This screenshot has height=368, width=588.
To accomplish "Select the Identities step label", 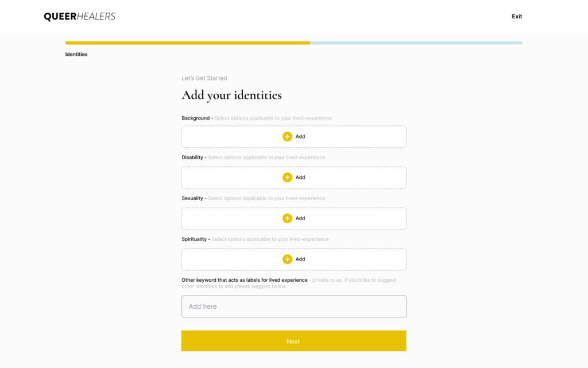I will click(76, 55).
